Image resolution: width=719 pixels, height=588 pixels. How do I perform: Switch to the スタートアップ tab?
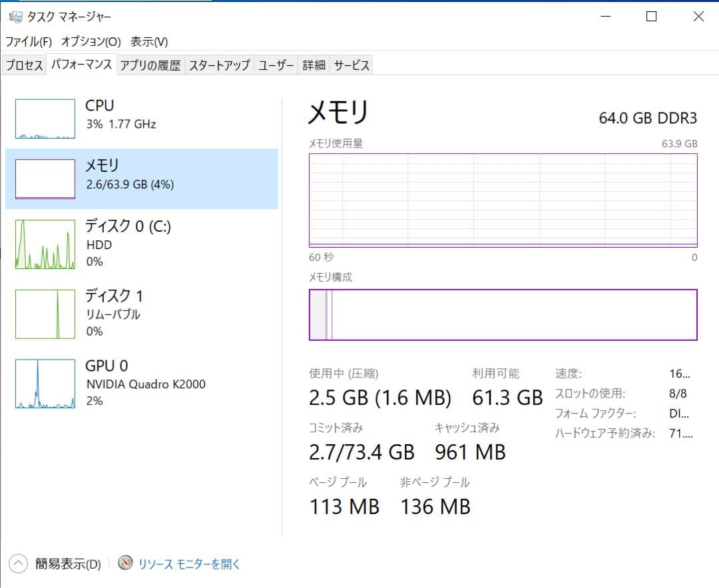[221, 65]
